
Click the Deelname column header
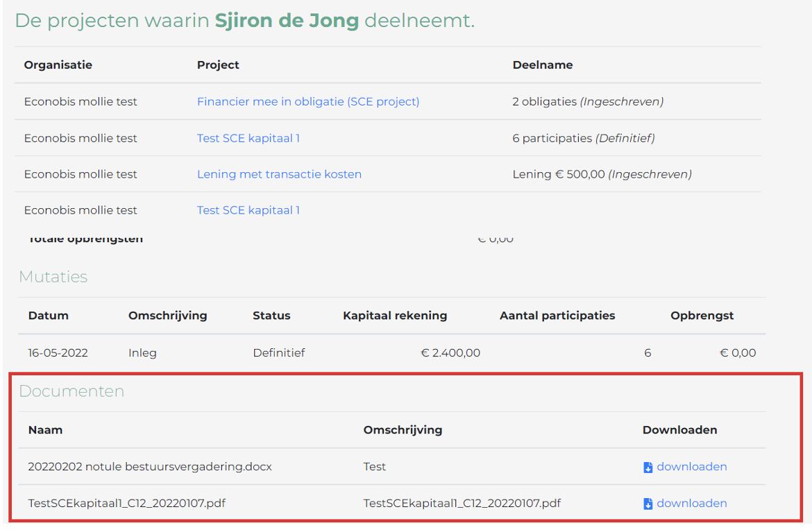coord(543,65)
